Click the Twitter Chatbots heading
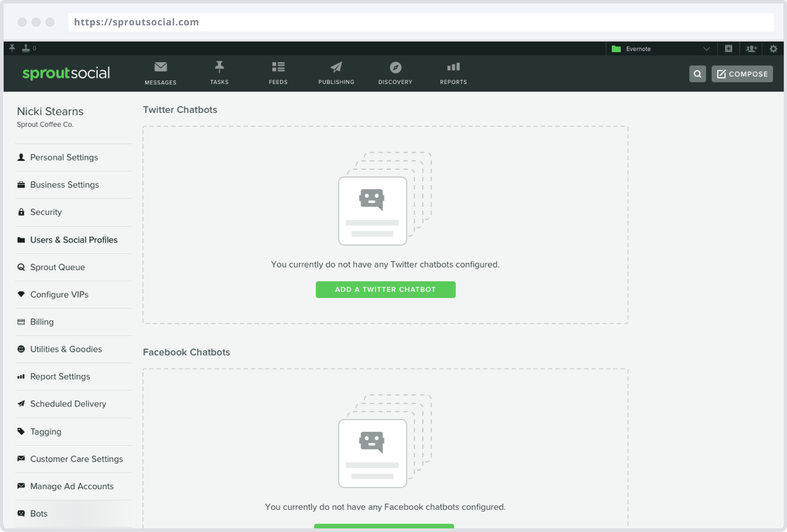 pos(180,110)
